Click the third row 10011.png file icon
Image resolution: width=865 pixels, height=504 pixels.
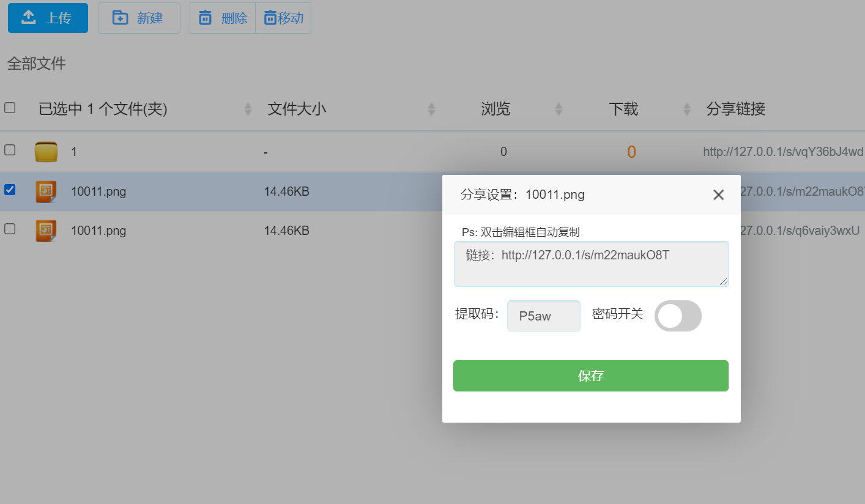pos(46,231)
